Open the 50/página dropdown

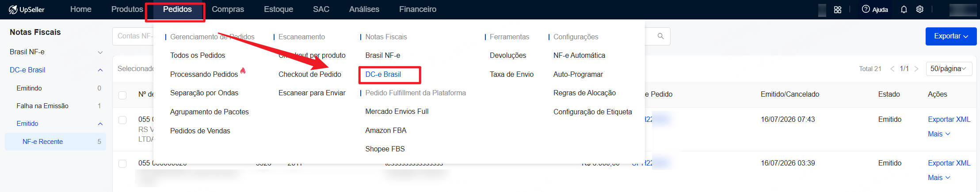click(949, 69)
